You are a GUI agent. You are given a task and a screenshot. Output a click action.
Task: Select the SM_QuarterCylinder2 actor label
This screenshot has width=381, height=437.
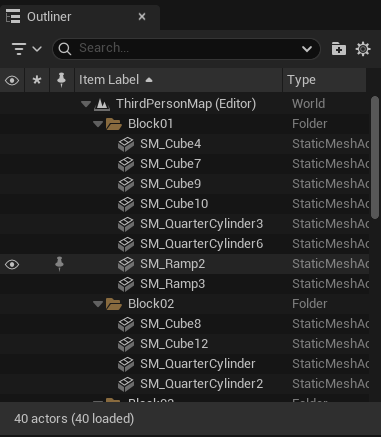tap(202, 384)
